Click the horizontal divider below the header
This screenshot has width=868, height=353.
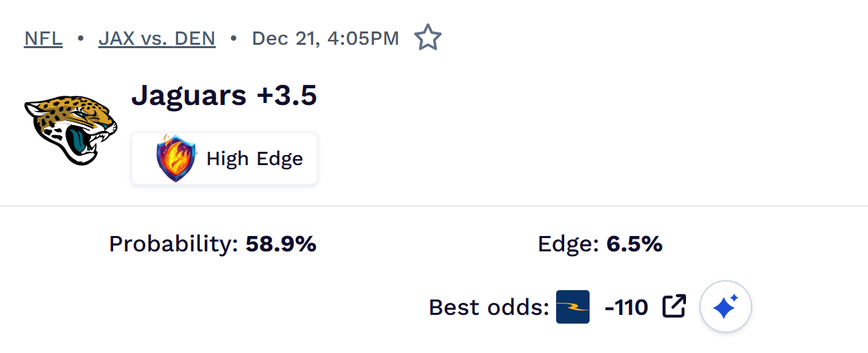[x=434, y=206]
